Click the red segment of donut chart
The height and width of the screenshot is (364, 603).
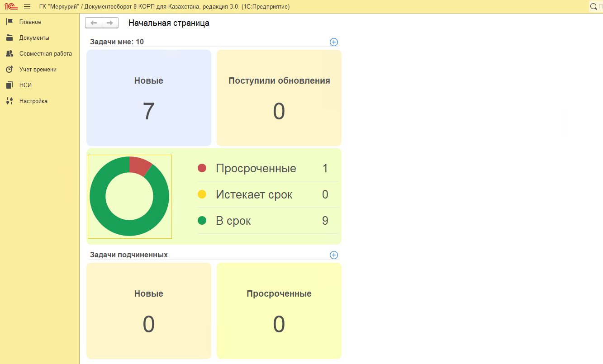138,165
